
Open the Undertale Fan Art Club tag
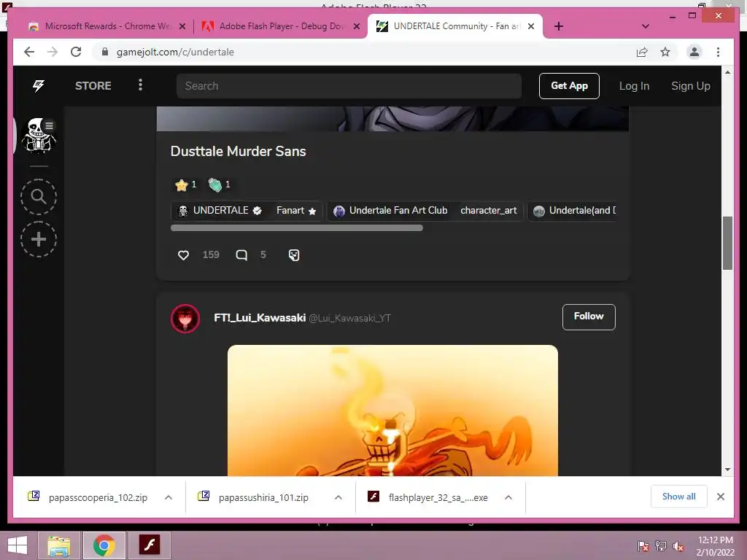tap(392, 211)
